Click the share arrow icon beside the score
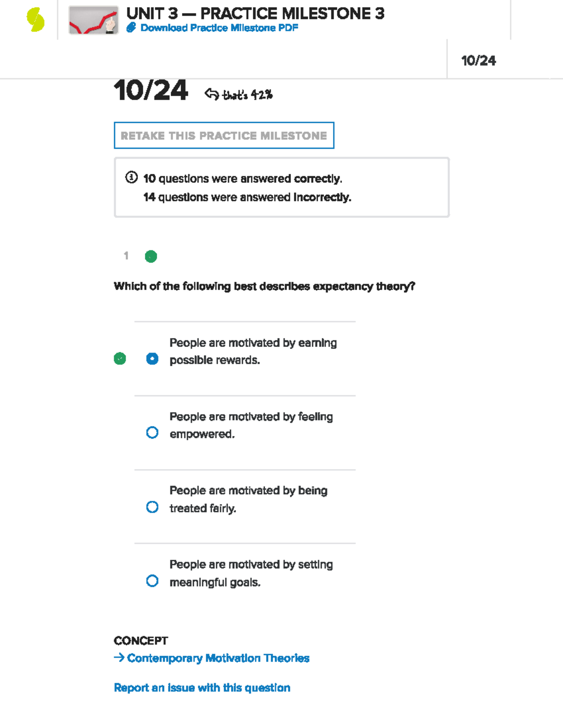563x728 pixels. (212, 94)
